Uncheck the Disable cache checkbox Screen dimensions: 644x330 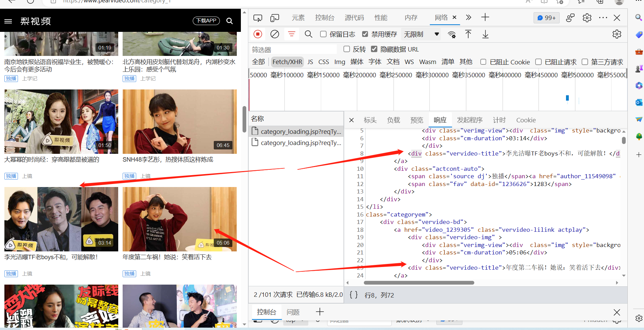[x=365, y=34]
